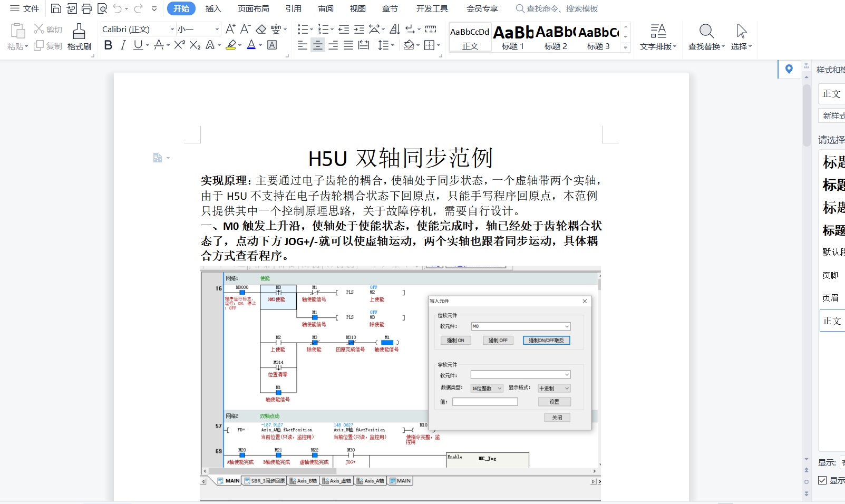This screenshot has height=504, width=845.
Task: Decrease font size with the A- icon
Action: click(245, 29)
